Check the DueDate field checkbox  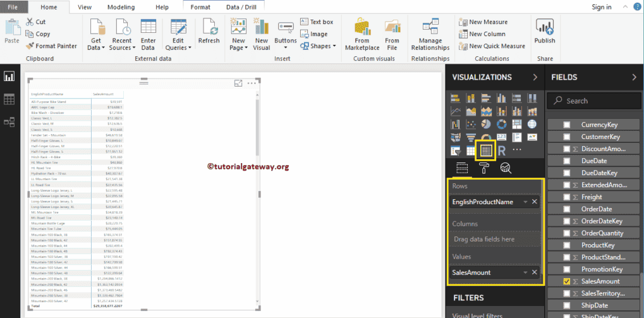tap(567, 161)
